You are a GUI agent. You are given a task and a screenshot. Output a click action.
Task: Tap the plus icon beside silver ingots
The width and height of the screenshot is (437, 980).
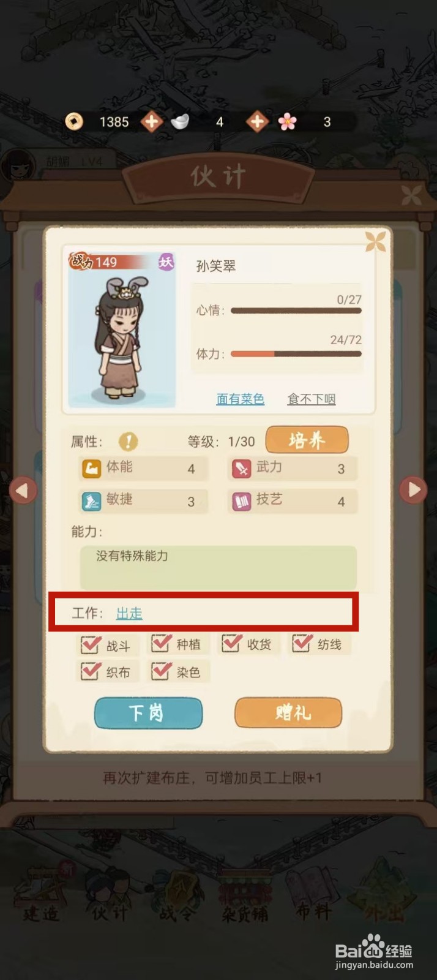(x=257, y=121)
